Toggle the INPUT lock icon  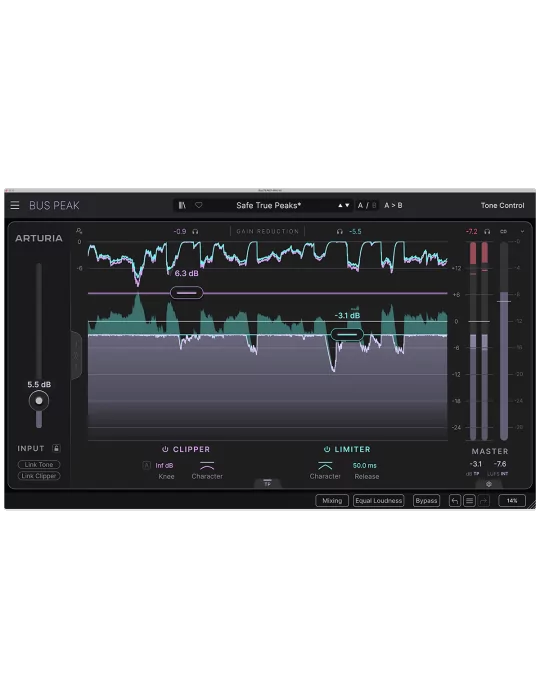coord(56,448)
